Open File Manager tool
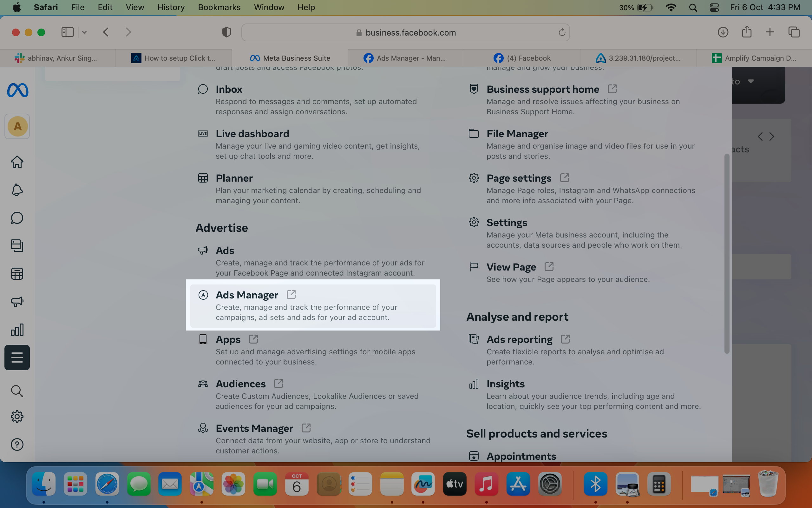This screenshot has width=812, height=508. pyautogui.click(x=584, y=144)
